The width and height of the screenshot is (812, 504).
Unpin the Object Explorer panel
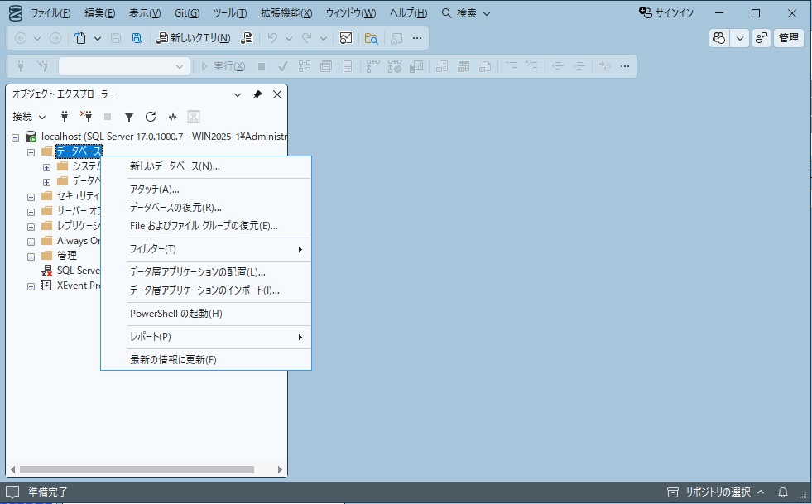(x=257, y=94)
